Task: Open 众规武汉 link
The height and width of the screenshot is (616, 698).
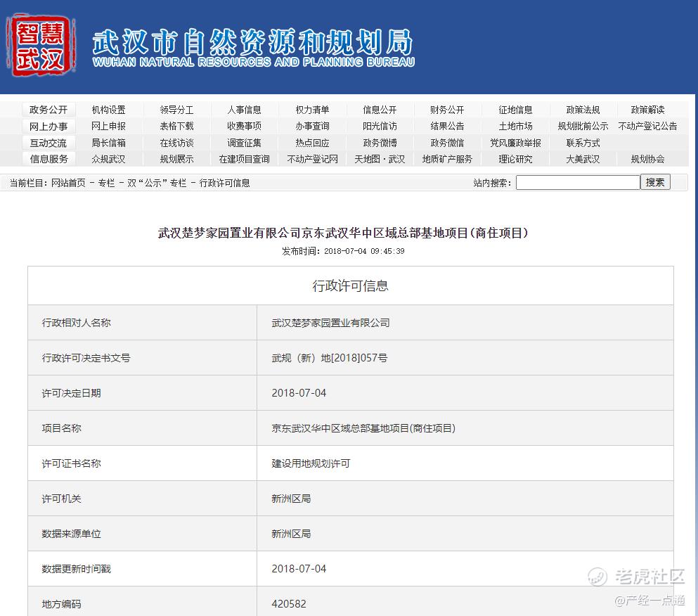Action: tap(109, 159)
